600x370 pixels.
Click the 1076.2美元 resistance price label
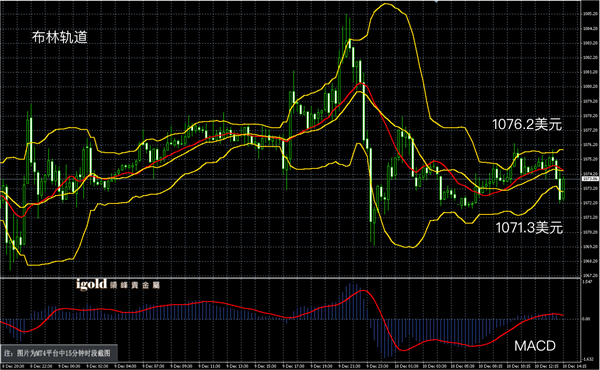point(527,124)
